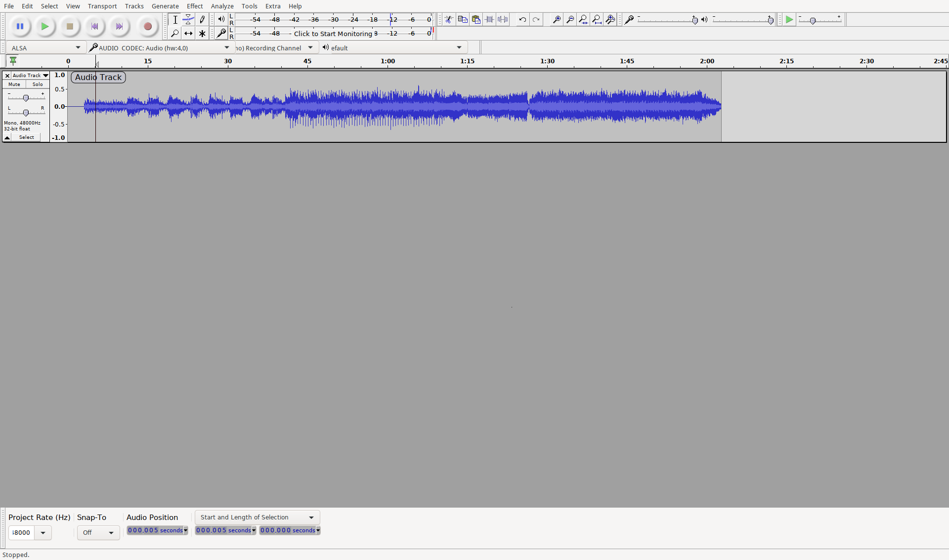
Task: Select the Time Shift tool
Action: [x=188, y=34]
